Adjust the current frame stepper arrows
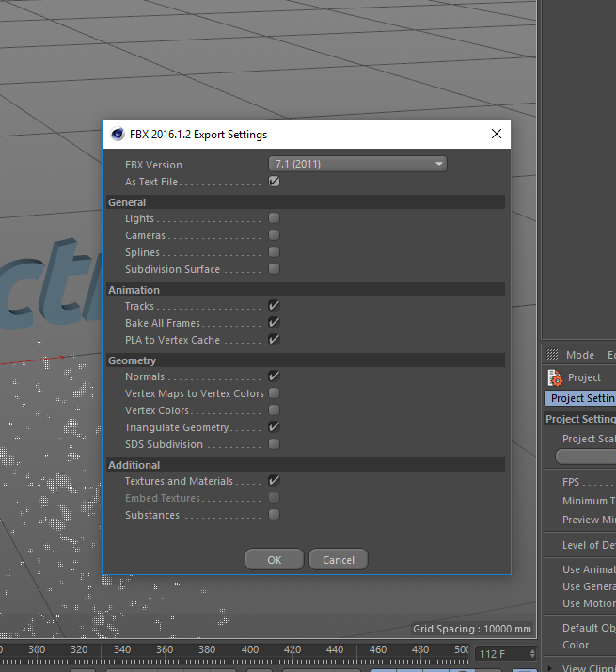616x672 pixels. [x=532, y=654]
